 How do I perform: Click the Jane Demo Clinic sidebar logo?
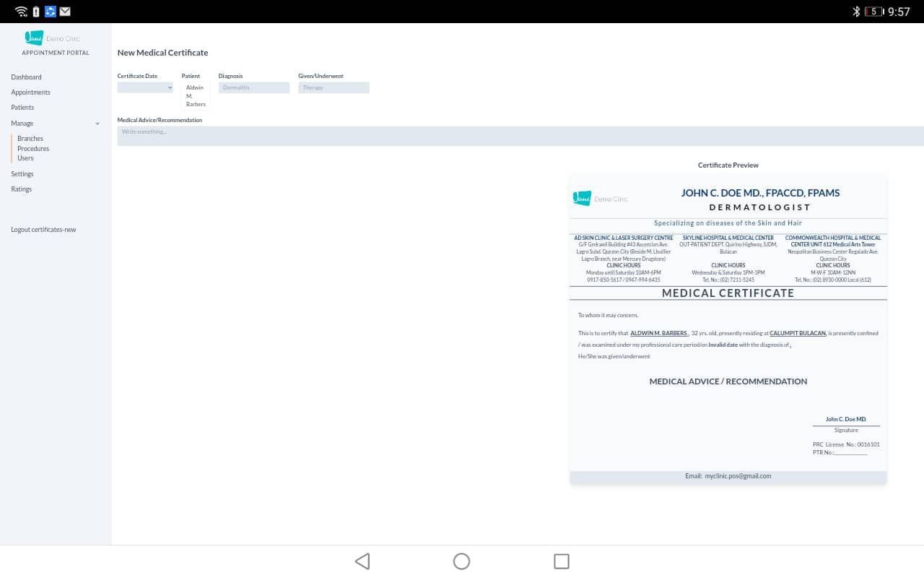52,38
